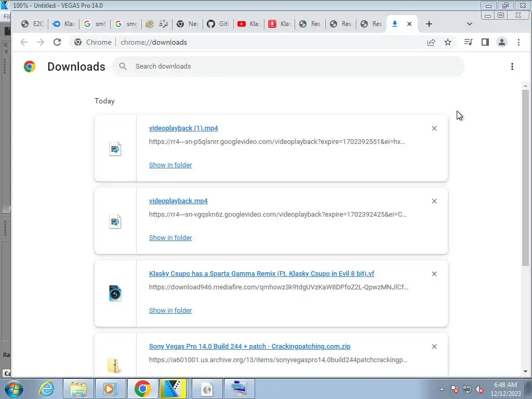Open Windows Media Player from the taskbar
Image resolution: width=532 pixels, height=399 pixels.
[110, 389]
